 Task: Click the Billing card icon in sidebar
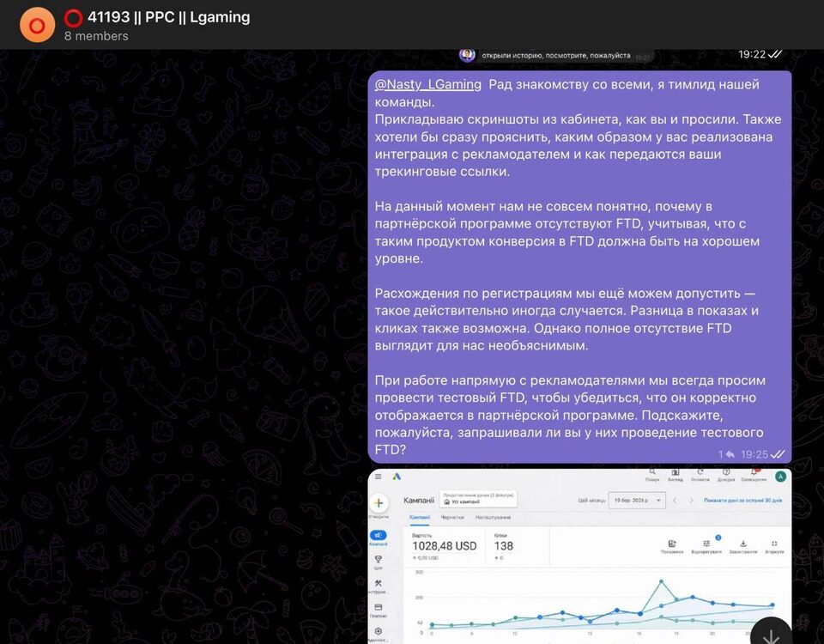(379, 607)
